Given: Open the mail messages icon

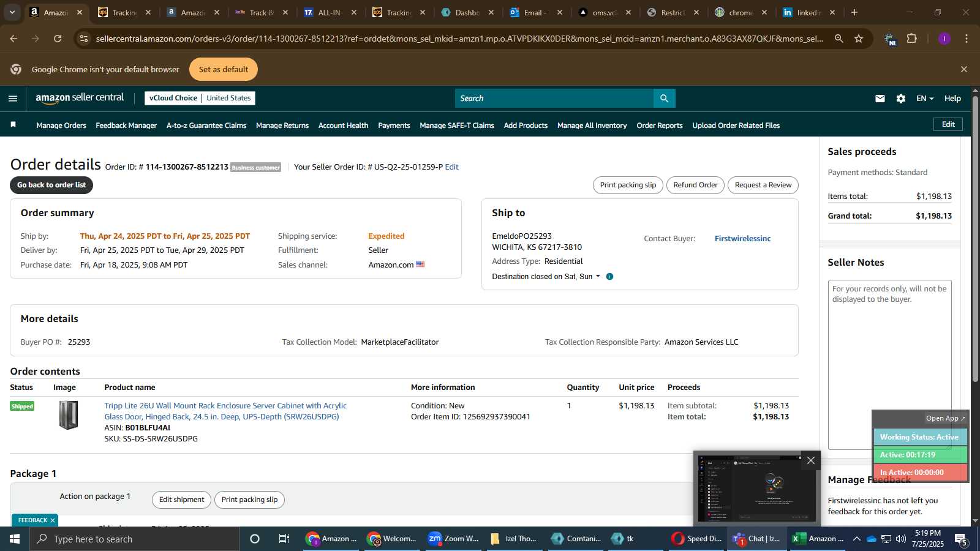Looking at the screenshot, I should pyautogui.click(x=880, y=98).
